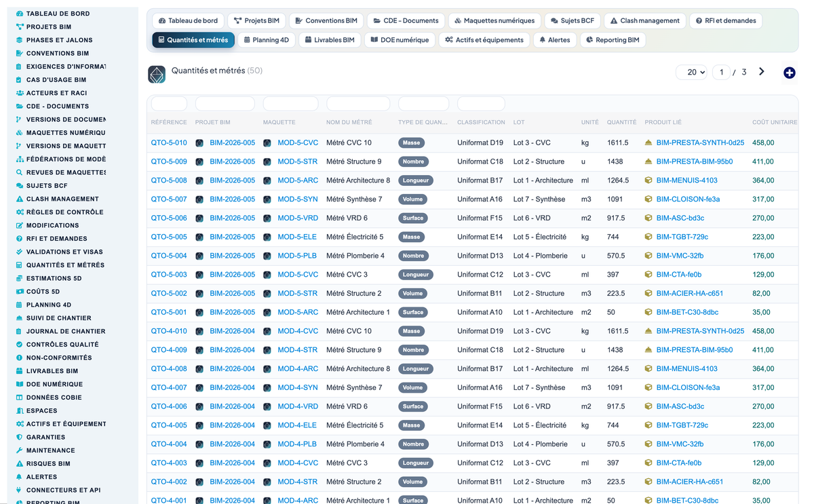Open the DOE numérique tab
Viewport: 814px width, 504px height.
coord(400,40)
